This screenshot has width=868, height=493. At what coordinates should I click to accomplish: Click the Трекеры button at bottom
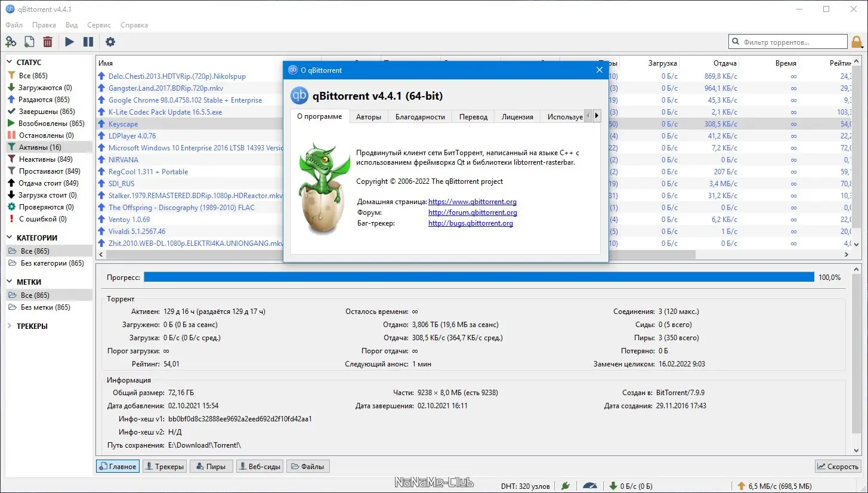point(165,467)
